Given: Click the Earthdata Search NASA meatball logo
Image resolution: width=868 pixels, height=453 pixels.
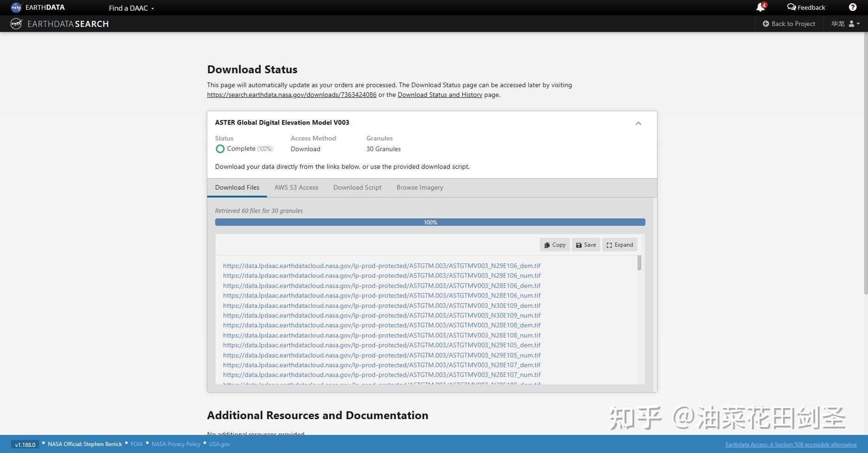Looking at the screenshot, I should (x=16, y=24).
